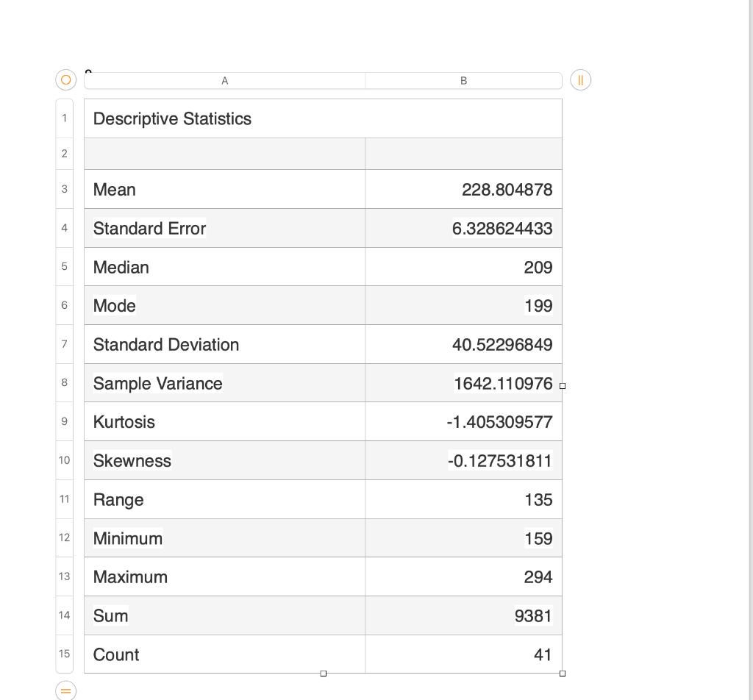
Task: Click the Median label cell
Action: (225, 267)
